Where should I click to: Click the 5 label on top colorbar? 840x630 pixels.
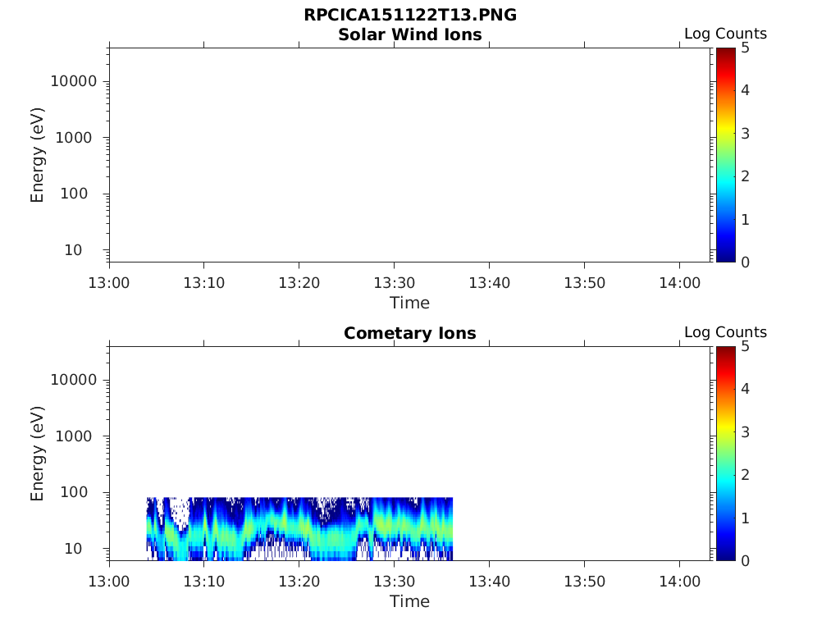tap(745, 48)
